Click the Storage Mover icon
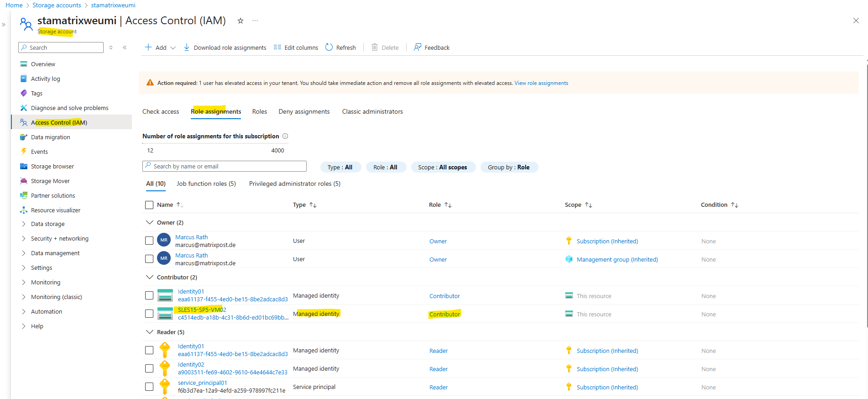 [24, 181]
